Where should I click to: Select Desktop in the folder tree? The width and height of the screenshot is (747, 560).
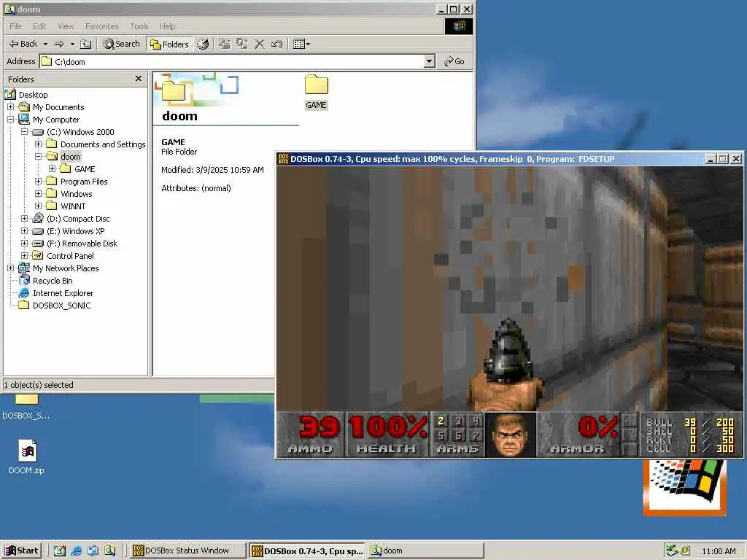click(33, 95)
